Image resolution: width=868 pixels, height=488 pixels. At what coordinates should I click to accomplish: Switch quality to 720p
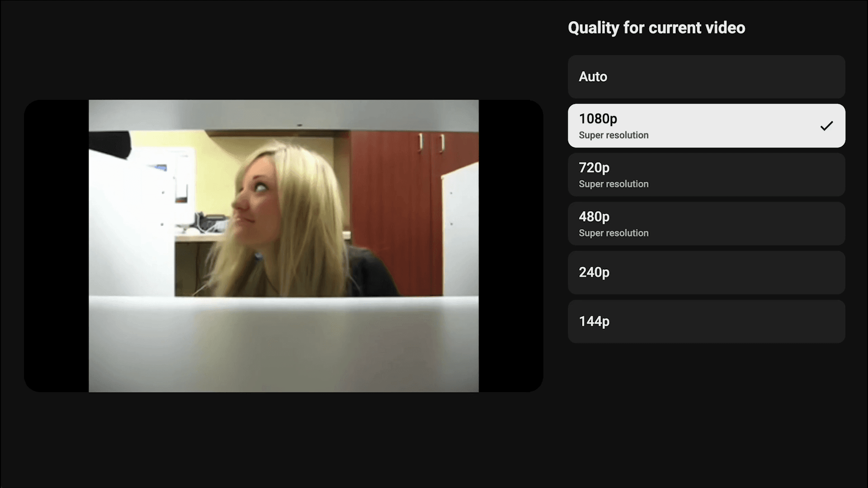(706, 175)
